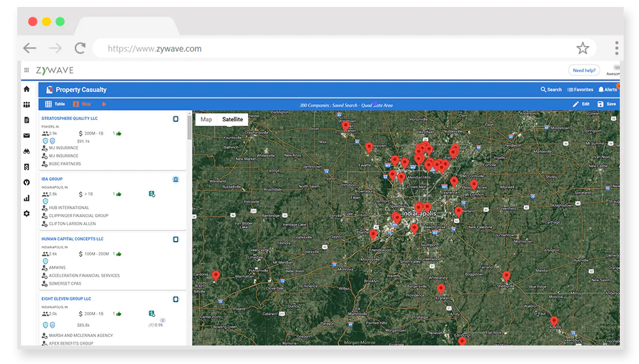Image resolution: width=639 pixels, height=364 pixels.
Task: Open the mail envelope icon in sidebar
Action: point(26,135)
